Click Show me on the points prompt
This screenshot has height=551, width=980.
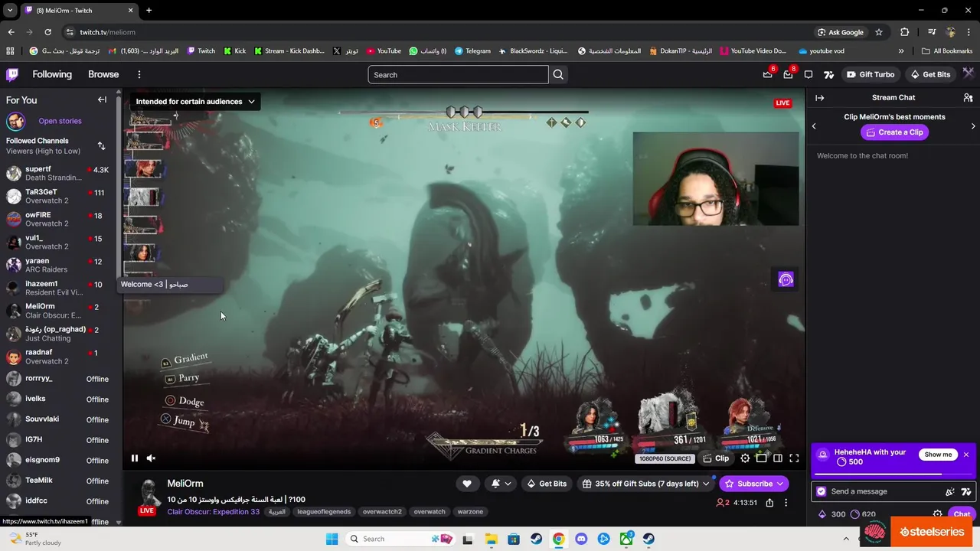coord(938,455)
